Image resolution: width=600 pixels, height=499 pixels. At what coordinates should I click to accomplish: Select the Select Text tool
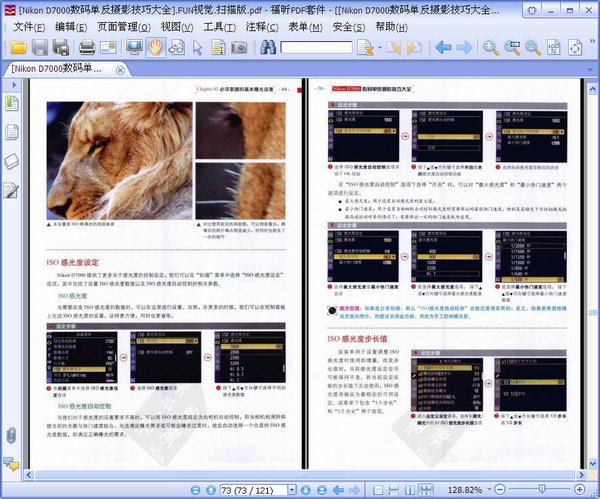[x=218, y=47]
